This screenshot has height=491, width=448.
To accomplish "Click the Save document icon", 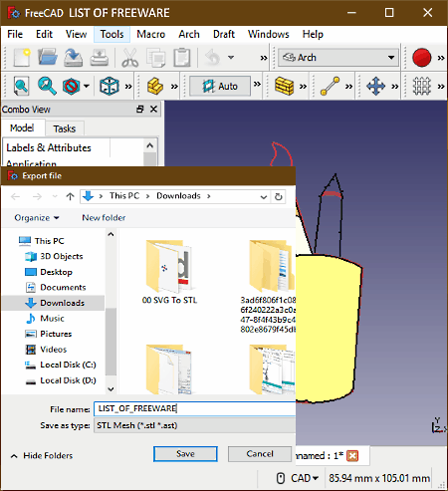I will pyautogui.click(x=74, y=58).
